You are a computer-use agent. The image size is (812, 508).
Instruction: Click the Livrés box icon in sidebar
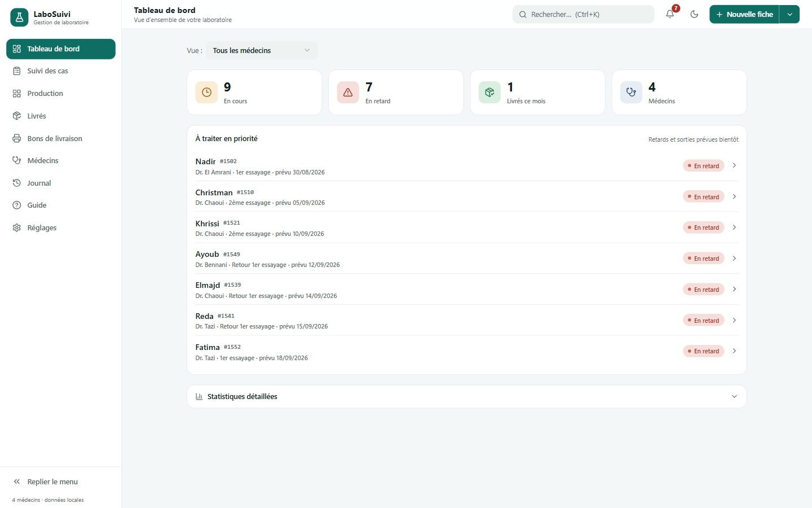[x=17, y=116]
